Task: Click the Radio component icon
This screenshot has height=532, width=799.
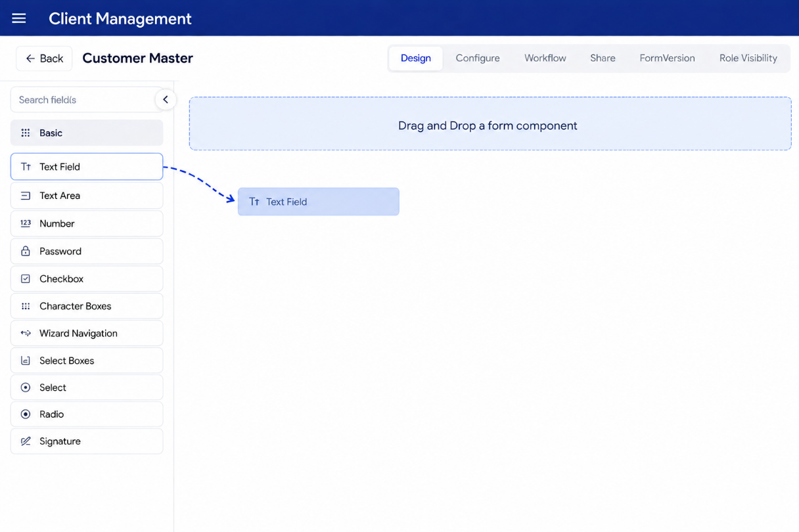Action: coord(26,414)
